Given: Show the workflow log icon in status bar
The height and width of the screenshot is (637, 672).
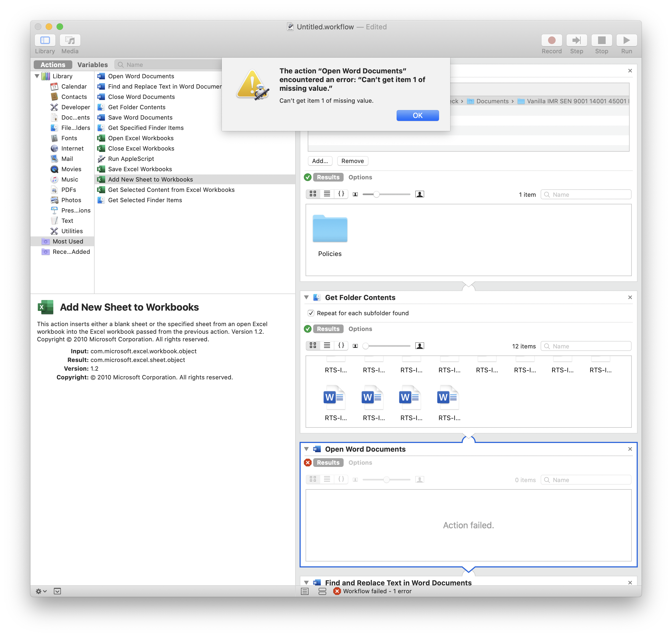Looking at the screenshot, I should click(x=305, y=591).
